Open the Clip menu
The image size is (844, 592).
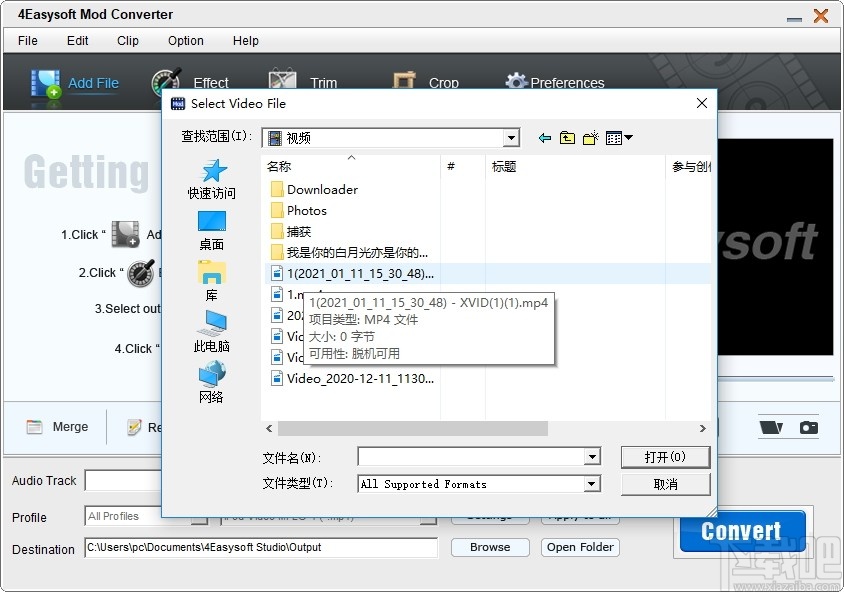coord(127,41)
